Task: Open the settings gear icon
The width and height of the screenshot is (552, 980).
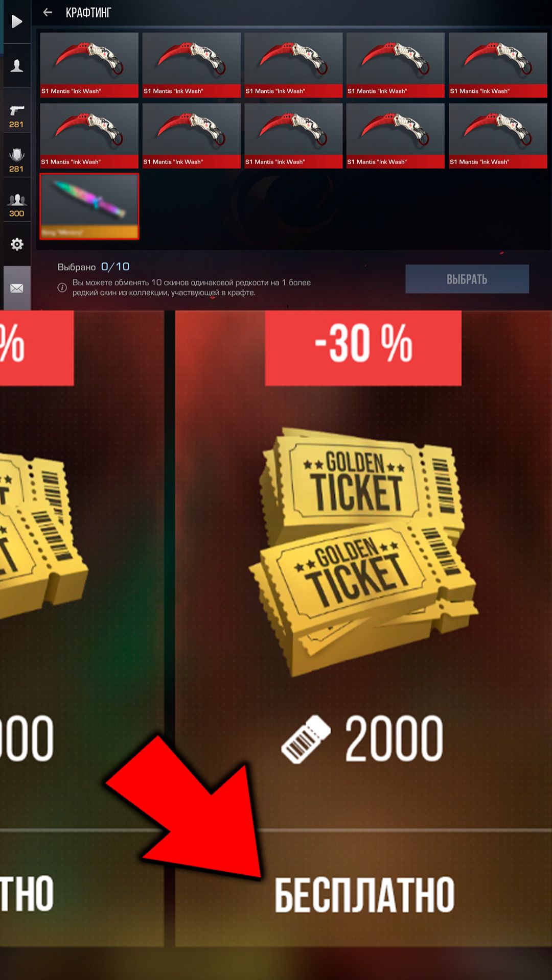Action: pos(17,244)
